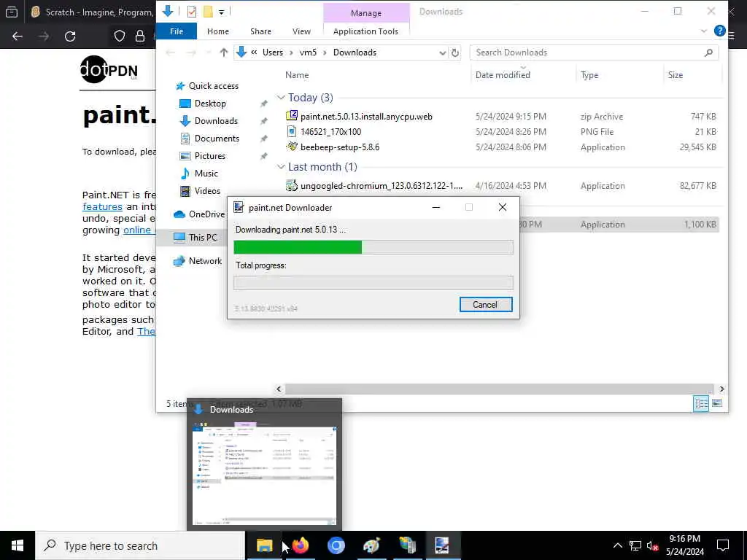Open the address bar history dropdown
Image resolution: width=747 pixels, height=560 pixels.
coord(442,52)
